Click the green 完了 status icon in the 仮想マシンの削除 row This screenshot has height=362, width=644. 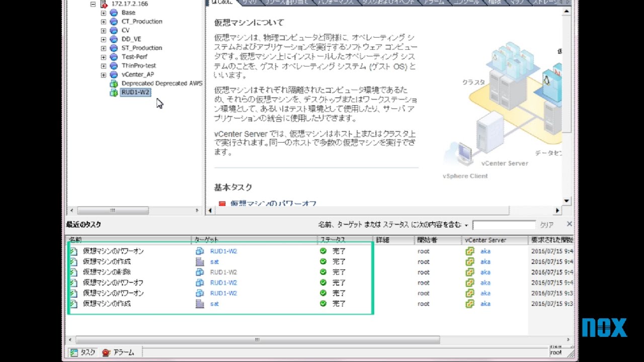323,272
